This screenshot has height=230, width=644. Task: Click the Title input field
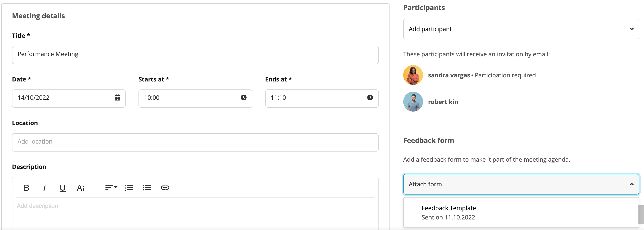tap(195, 55)
